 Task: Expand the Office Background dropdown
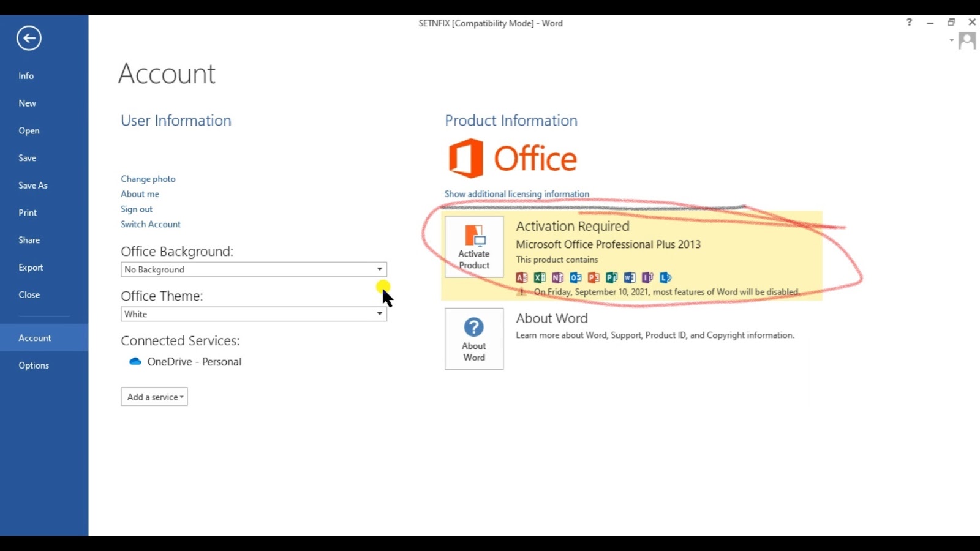(380, 269)
